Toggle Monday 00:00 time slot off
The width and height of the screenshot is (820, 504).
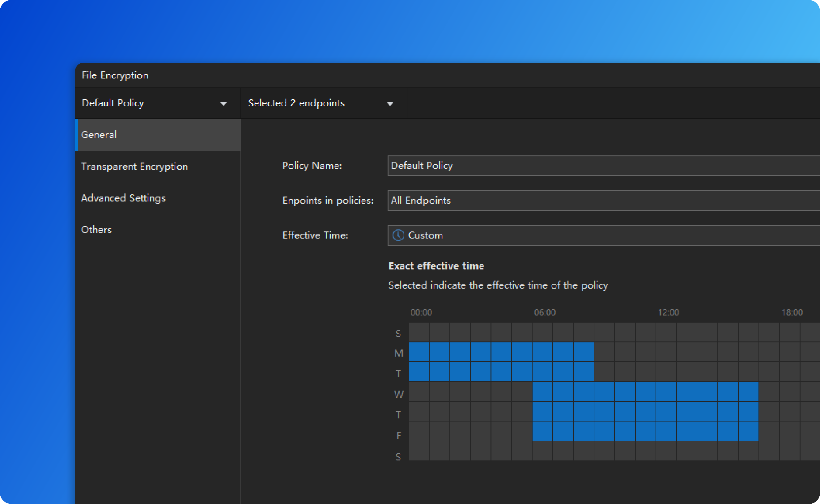click(x=419, y=352)
